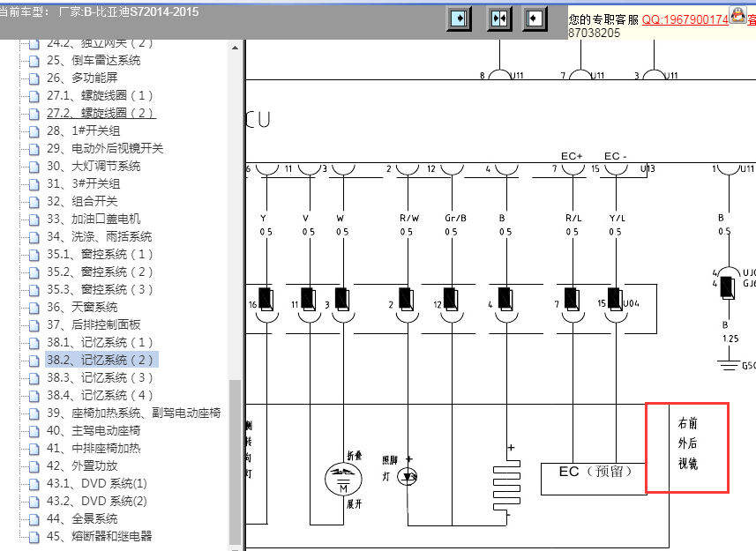Open 31、3#开关组 page
Screen dimensions: 756x551
(84, 183)
